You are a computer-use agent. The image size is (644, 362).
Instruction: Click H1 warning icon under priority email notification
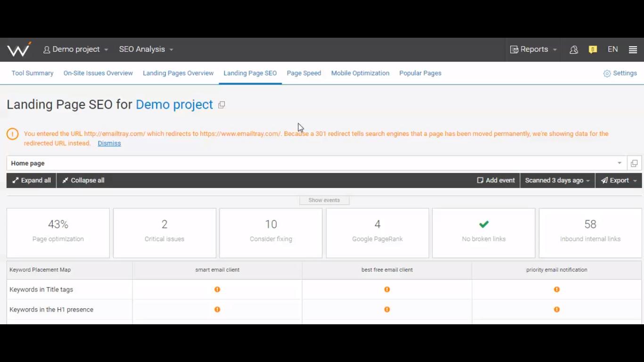(557, 310)
